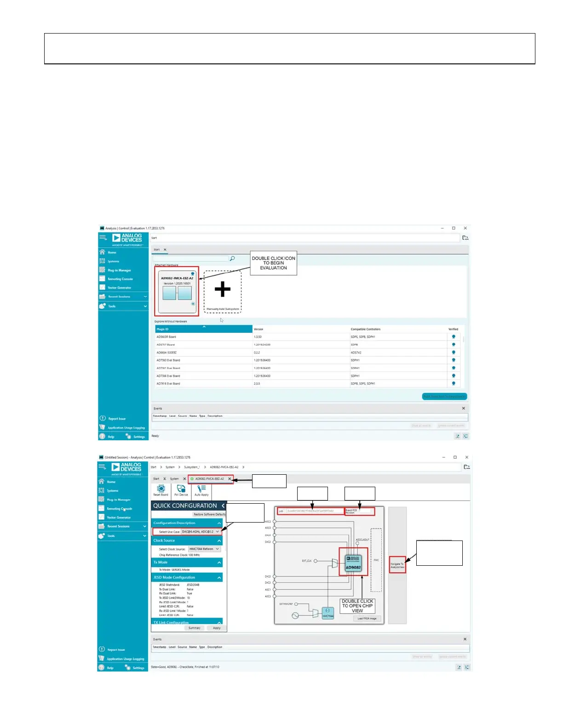Collapse the Tx Mode section
This screenshot has width=563, height=728.
(219, 563)
